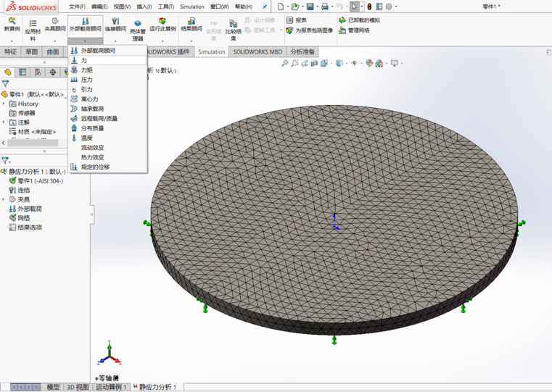Switch to the 草图 (Sketch) ribbon tab
This screenshot has width=552, height=392.
[32, 51]
